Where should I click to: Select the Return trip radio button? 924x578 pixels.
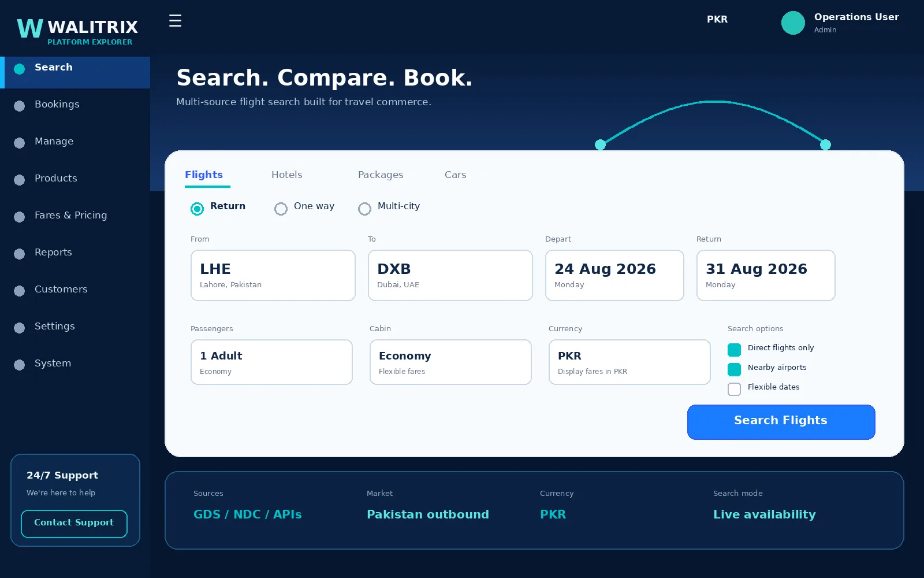pos(197,209)
